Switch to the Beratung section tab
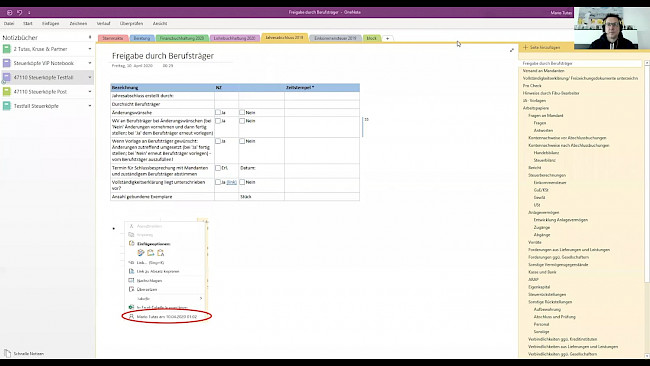This screenshot has height=366, width=650. 142,38
